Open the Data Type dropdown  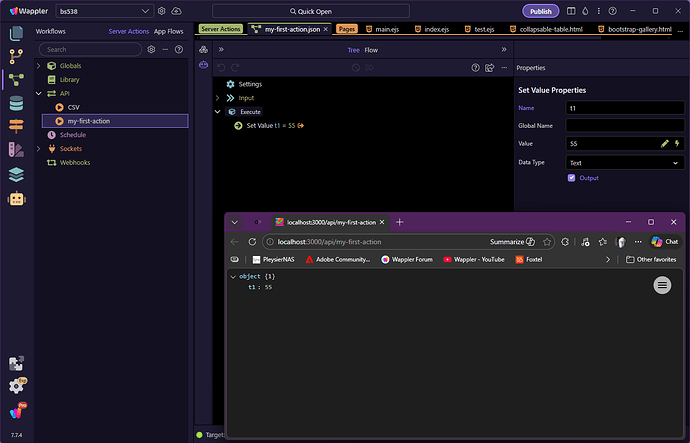pyautogui.click(x=625, y=162)
